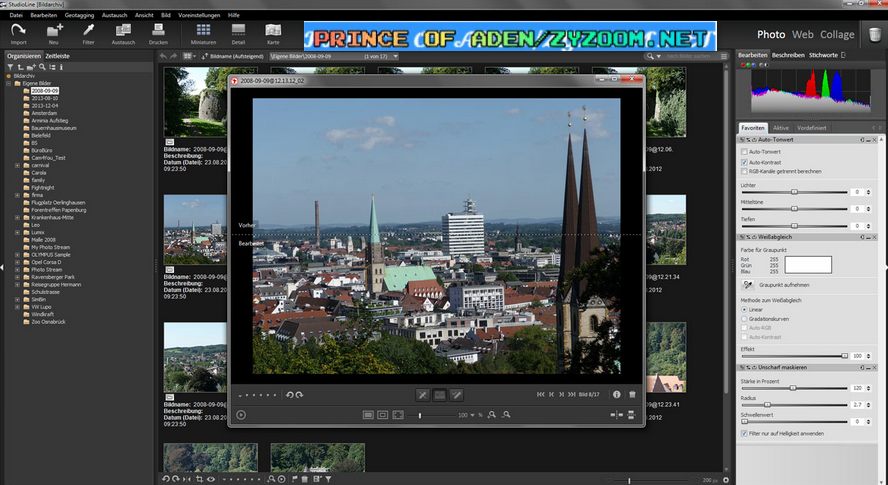The width and height of the screenshot is (888, 485).
Task: Click the Stärke in Prozent slider handle
Action: coord(793,388)
